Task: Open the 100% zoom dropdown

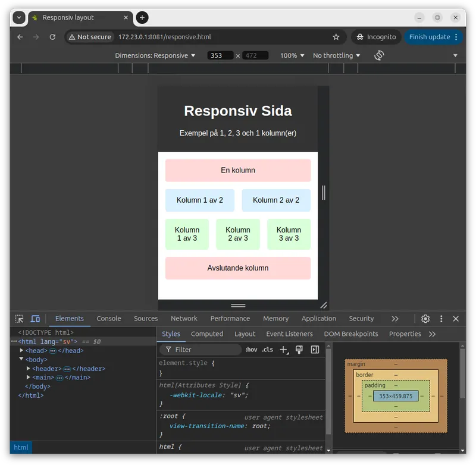Action: 292,55
